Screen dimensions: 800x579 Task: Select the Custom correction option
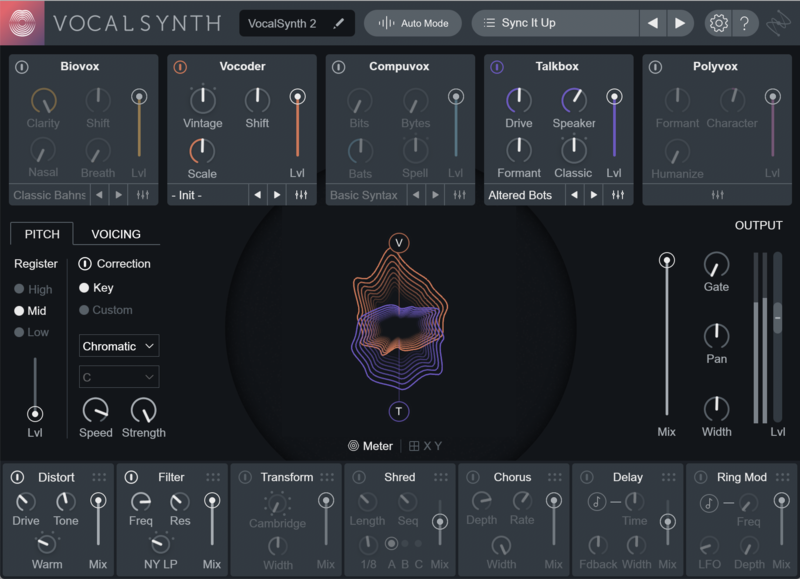pyautogui.click(x=106, y=310)
